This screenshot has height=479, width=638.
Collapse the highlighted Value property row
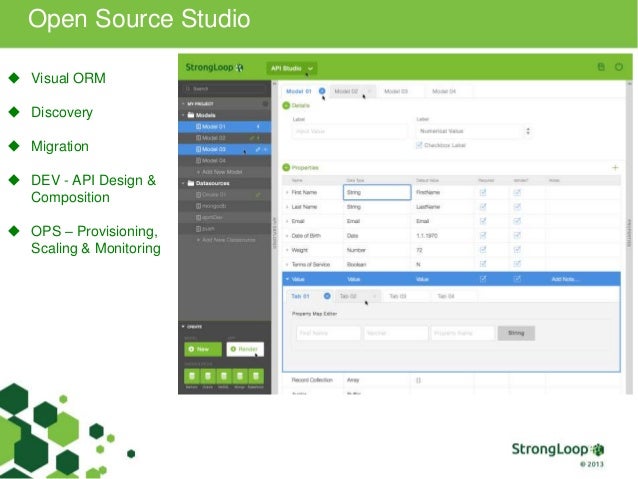(287, 279)
